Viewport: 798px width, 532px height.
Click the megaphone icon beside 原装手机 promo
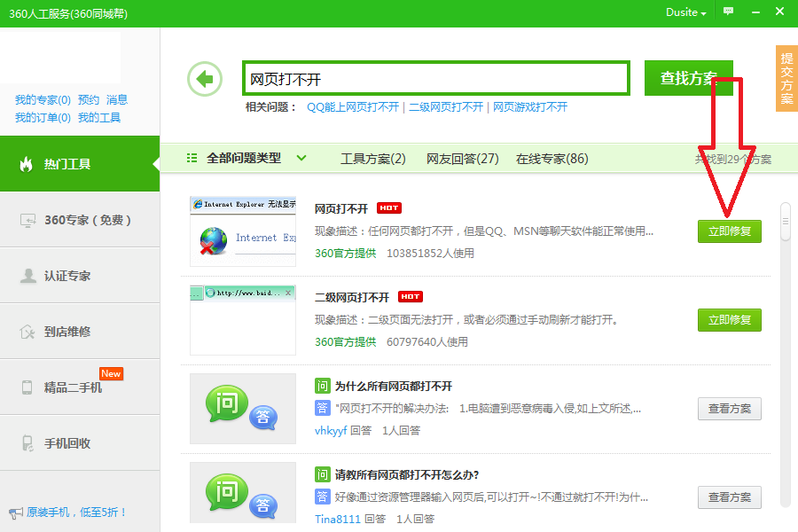[16, 512]
